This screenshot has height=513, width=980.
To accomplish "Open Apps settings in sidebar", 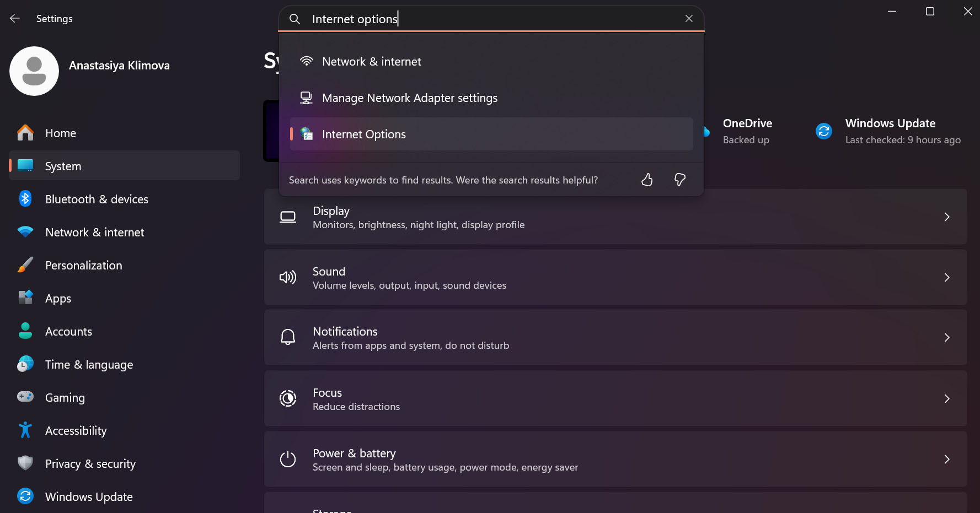I will coord(125,298).
